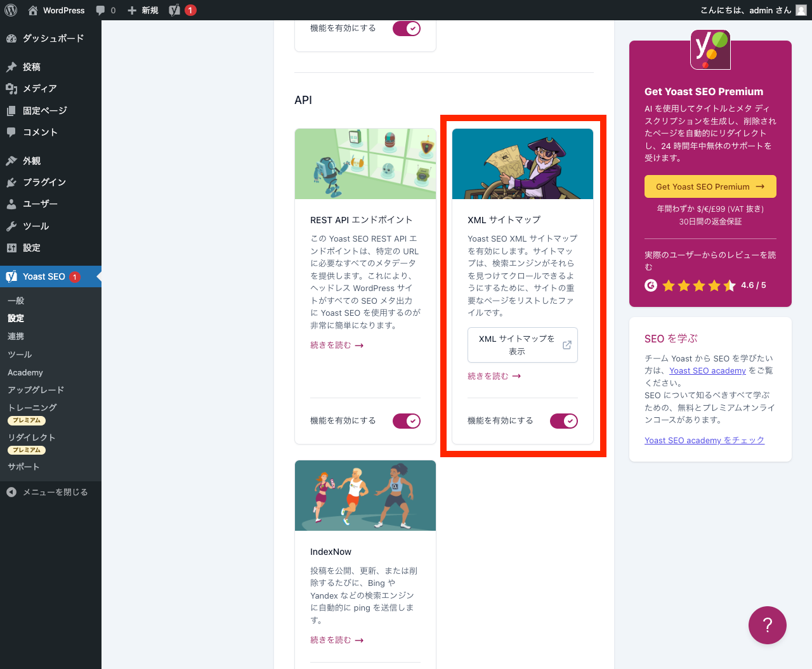
Task: Click こんにちは、admin さん greeting
Action: 745,10
